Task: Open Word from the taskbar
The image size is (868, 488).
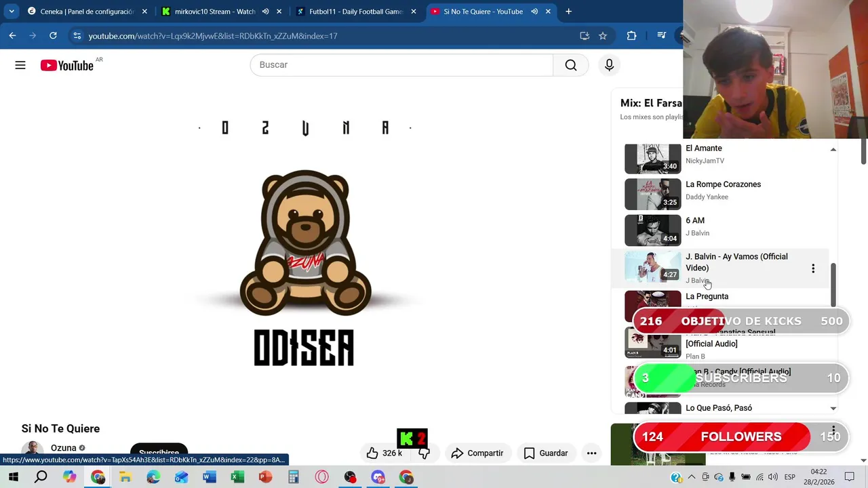Action: tap(210, 477)
